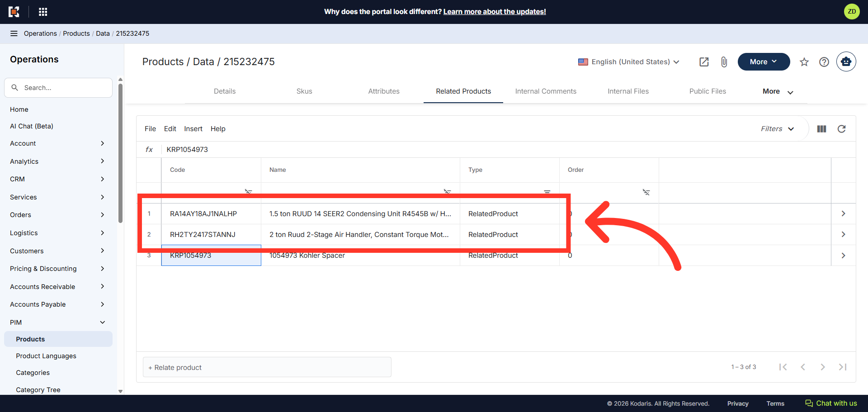Open Categories under PIM
The image size is (868, 412).
tap(33, 373)
